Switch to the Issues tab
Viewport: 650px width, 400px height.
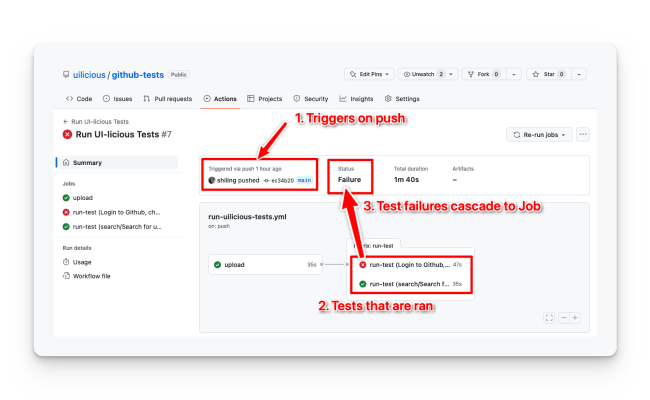pyautogui.click(x=117, y=99)
